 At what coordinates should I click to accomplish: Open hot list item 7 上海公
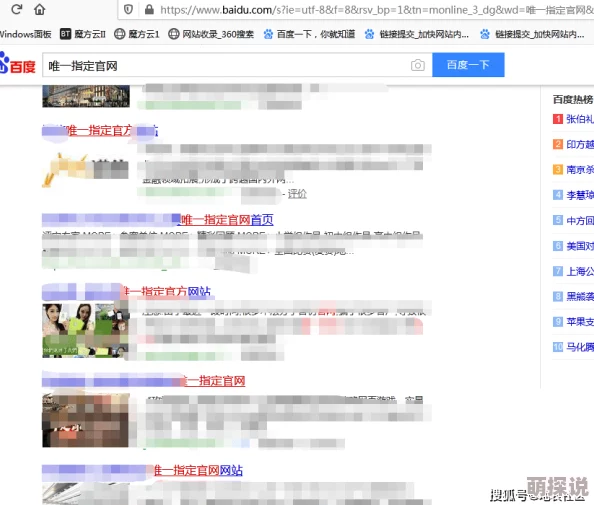coord(573,271)
